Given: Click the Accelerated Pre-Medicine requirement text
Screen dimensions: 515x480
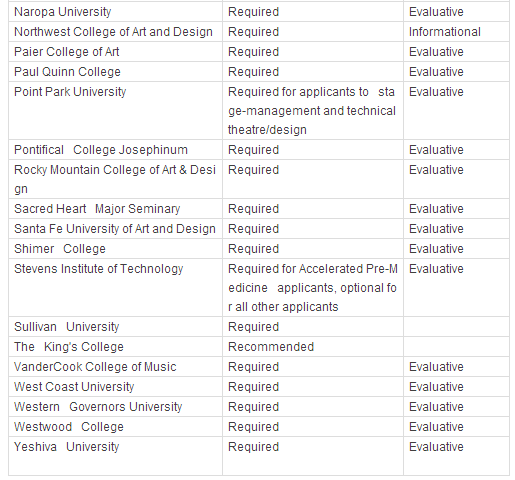Looking at the screenshot, I should pyautogui.click(x=313, y=288).
